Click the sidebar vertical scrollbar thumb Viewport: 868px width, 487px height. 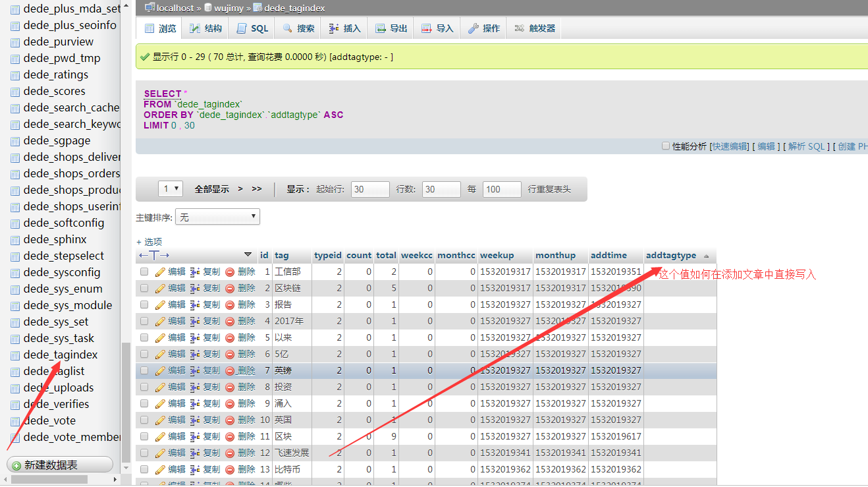(x=126, y=402)
